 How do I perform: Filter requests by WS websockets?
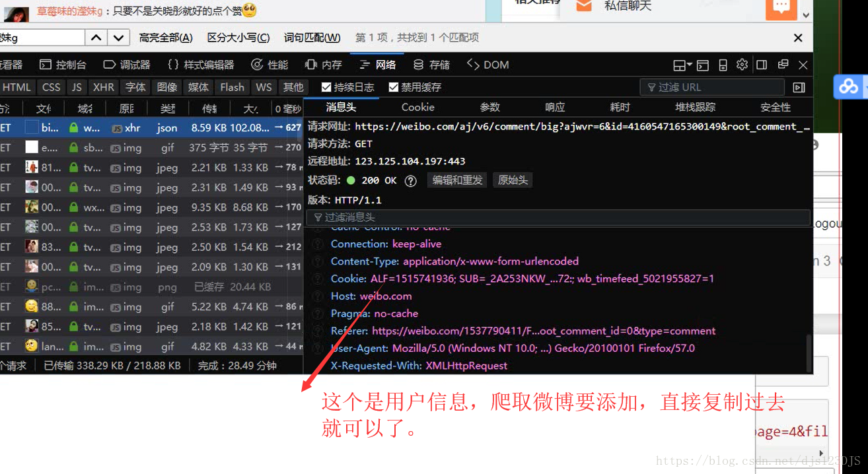point(264,87)
